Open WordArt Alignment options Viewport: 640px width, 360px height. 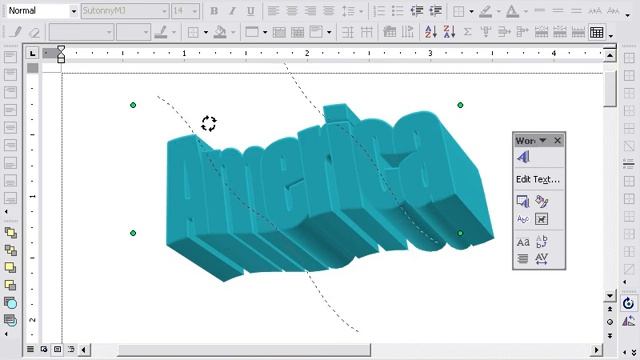coord(523,258)
